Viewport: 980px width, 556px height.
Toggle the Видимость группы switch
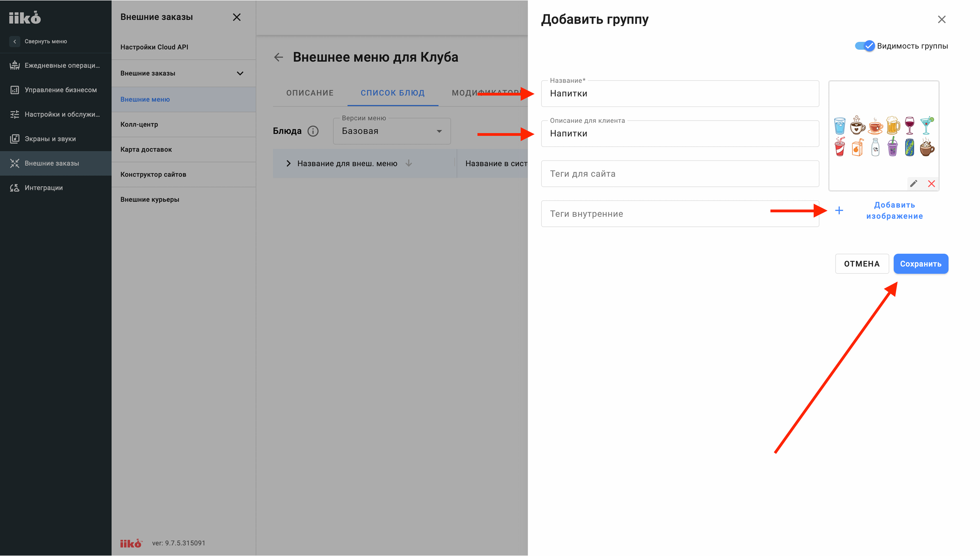(865, 46)
